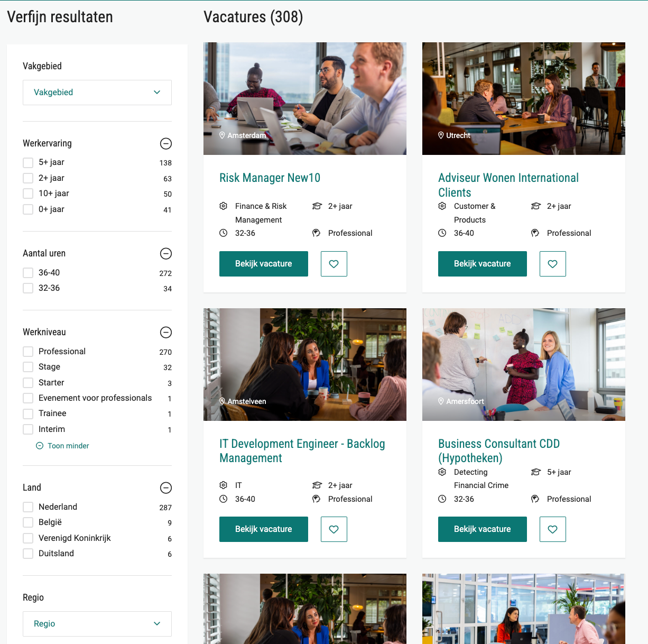
Task: Favorite the Adviseur Wonen International Clients vacancy
Action: click(x=553, y=264)
